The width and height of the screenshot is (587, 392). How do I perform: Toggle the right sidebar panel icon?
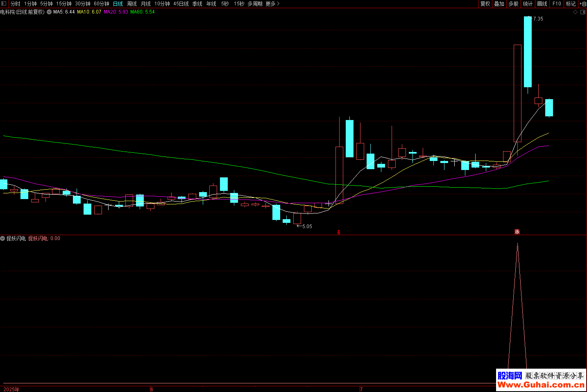pos(583,12)
